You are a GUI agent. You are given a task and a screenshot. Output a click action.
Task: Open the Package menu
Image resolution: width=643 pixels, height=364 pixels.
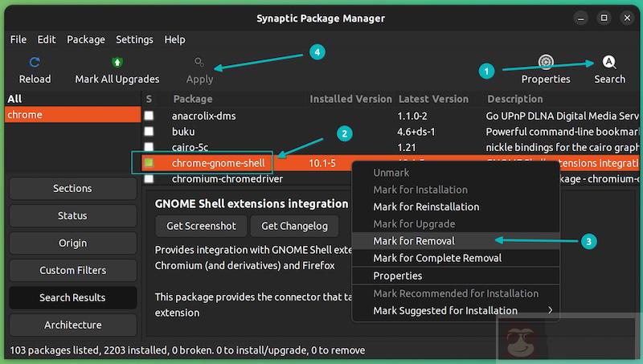click(86, 39)
